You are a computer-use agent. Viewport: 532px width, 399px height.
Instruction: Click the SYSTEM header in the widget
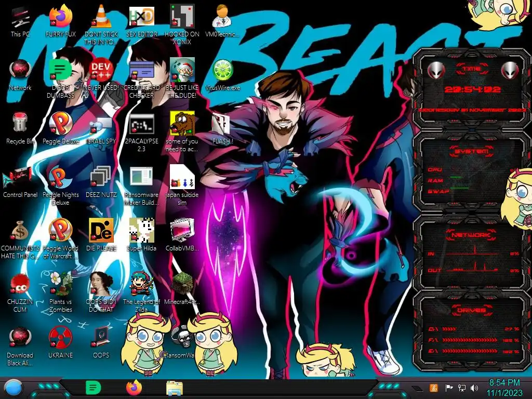coord(472,151)
